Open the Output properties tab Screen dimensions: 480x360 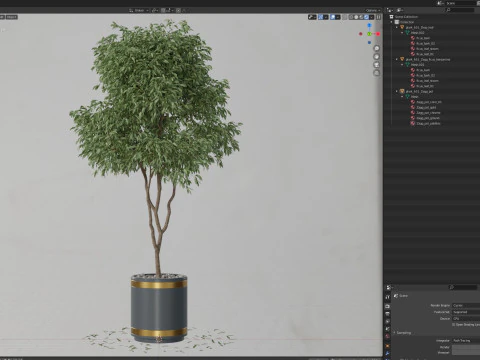tap(387, 314)
